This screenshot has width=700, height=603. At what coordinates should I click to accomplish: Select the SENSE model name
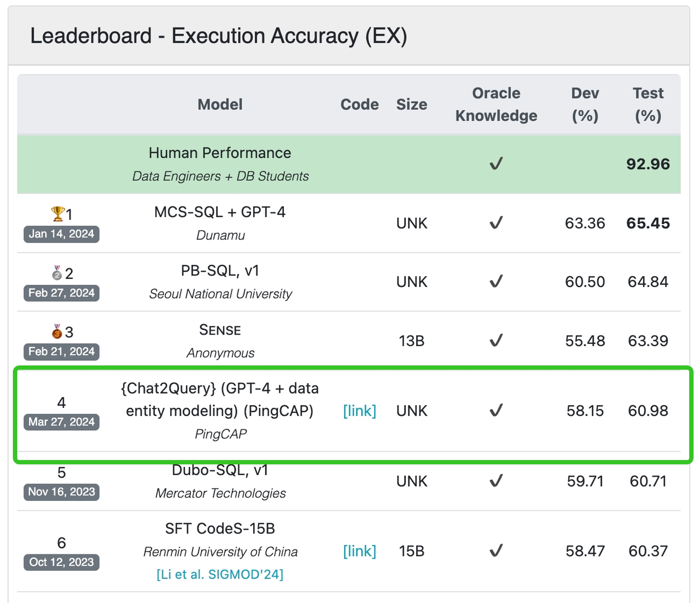(220, 330)
